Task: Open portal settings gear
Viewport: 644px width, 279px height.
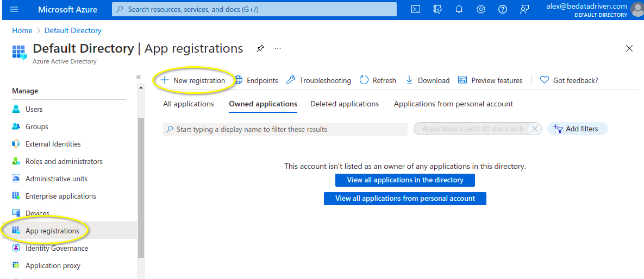Action: [481, 9]
